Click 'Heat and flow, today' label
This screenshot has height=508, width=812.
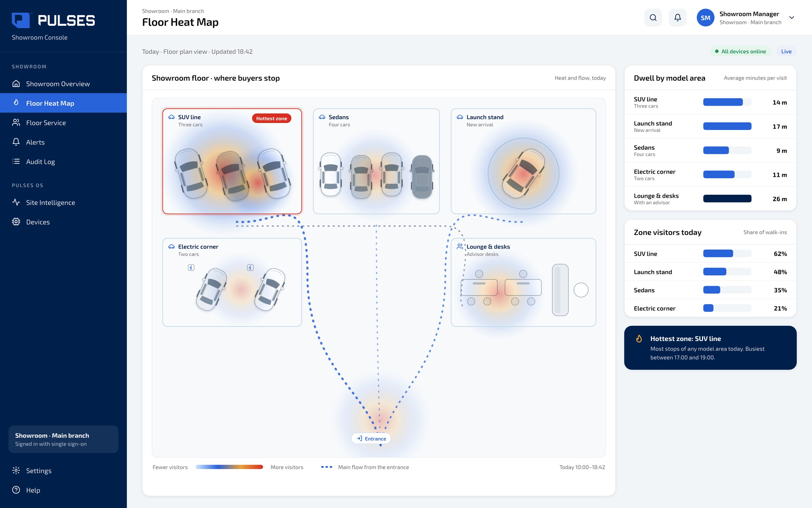tap(580, 78)
